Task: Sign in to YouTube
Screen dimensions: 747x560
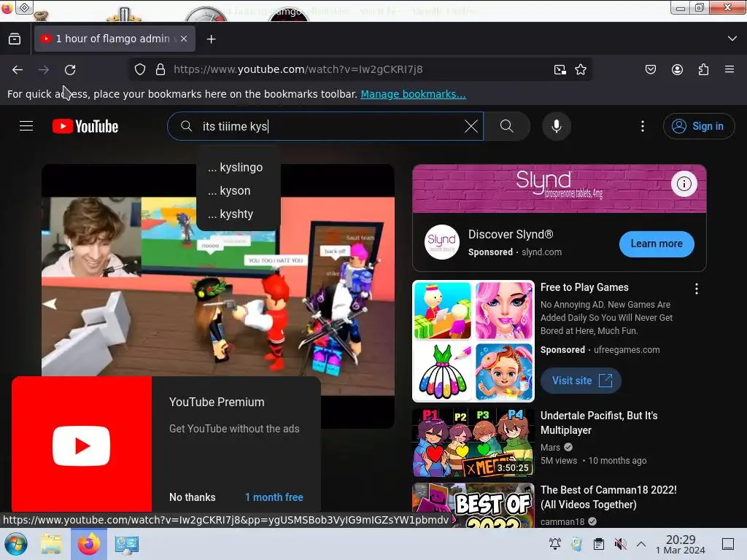Action: click(x=698, y=126)
